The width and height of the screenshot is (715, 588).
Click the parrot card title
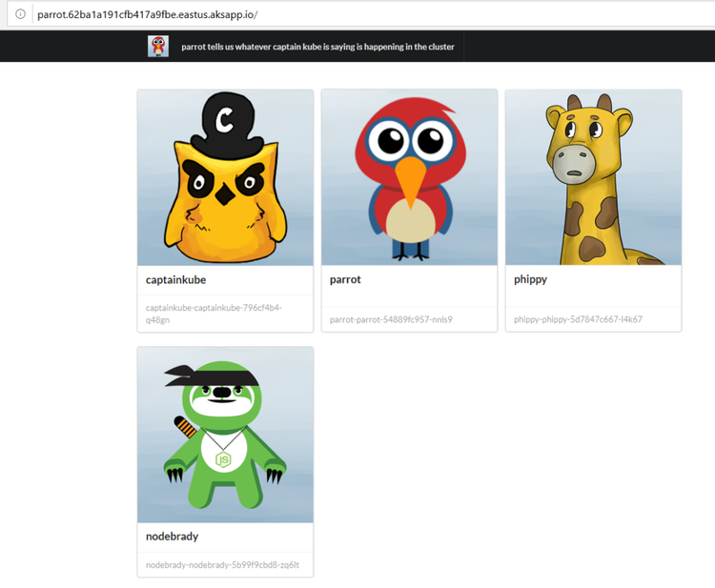coord(345,279)
